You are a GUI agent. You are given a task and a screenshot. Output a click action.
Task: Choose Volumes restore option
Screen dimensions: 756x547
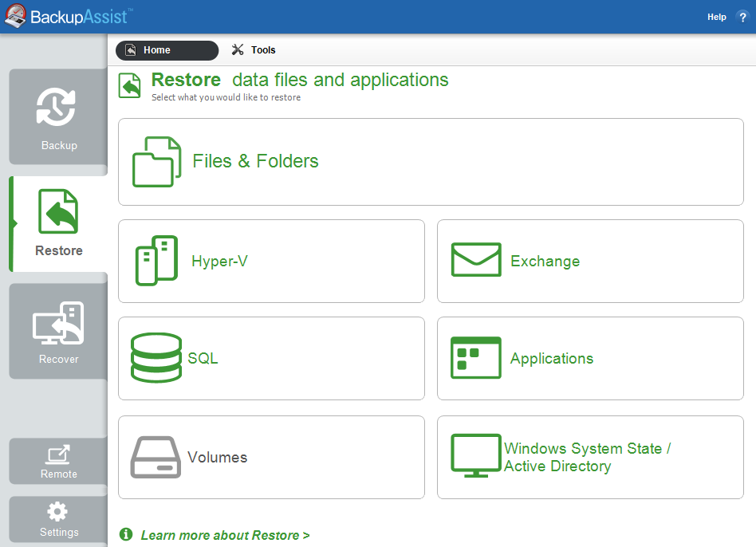pyautogui.click(x=271, y=458)
